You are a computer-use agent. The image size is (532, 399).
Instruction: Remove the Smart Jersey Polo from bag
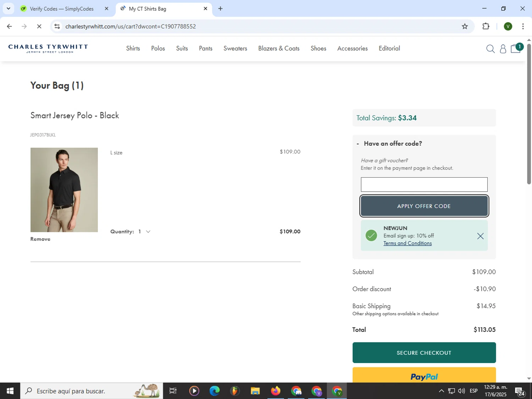40,239
